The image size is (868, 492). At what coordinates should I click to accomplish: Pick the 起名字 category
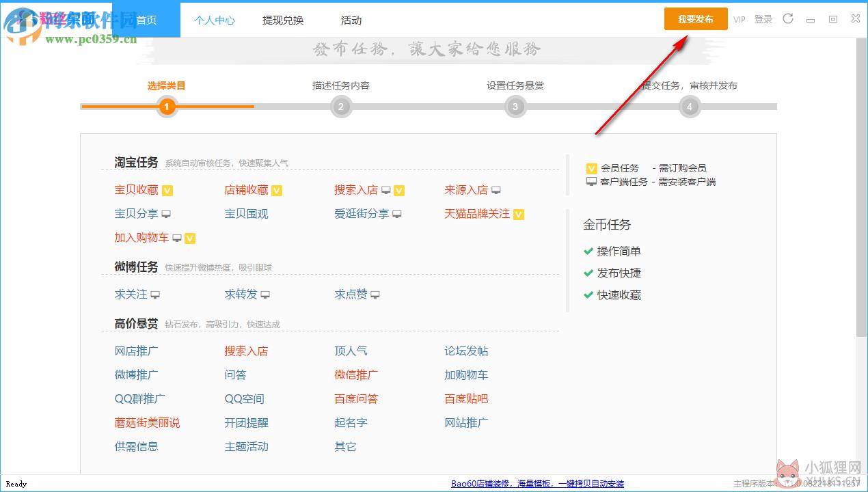coord(351,423)
